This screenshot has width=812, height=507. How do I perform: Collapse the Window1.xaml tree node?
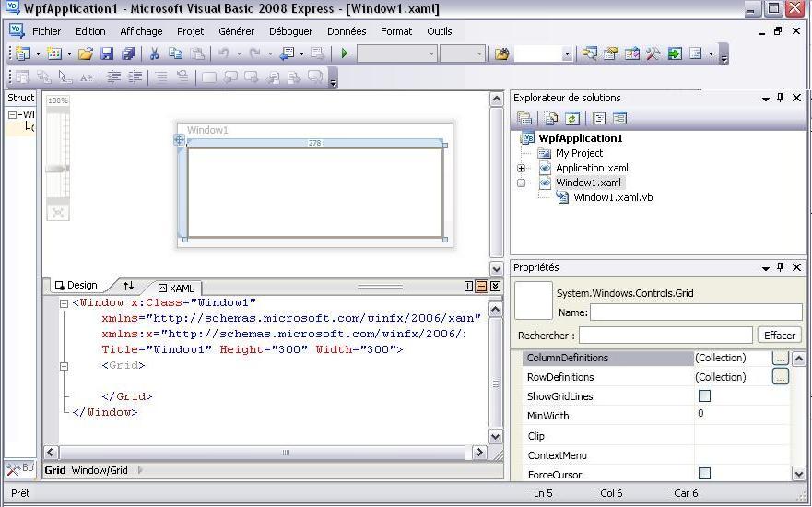(521, 183)
